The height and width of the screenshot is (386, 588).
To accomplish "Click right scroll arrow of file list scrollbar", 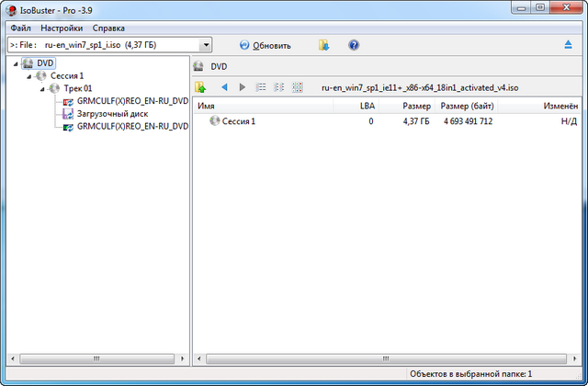I will [x=575, y=359].
